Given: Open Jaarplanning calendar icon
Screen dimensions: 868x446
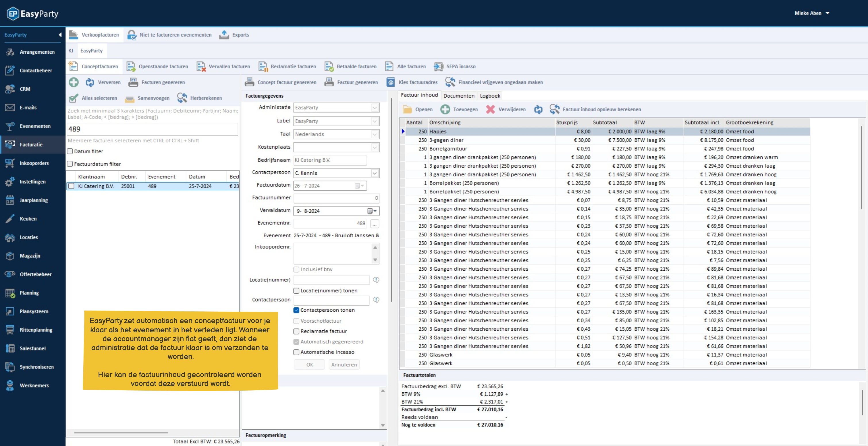Looking at the screenshot, I should [10, 200].
